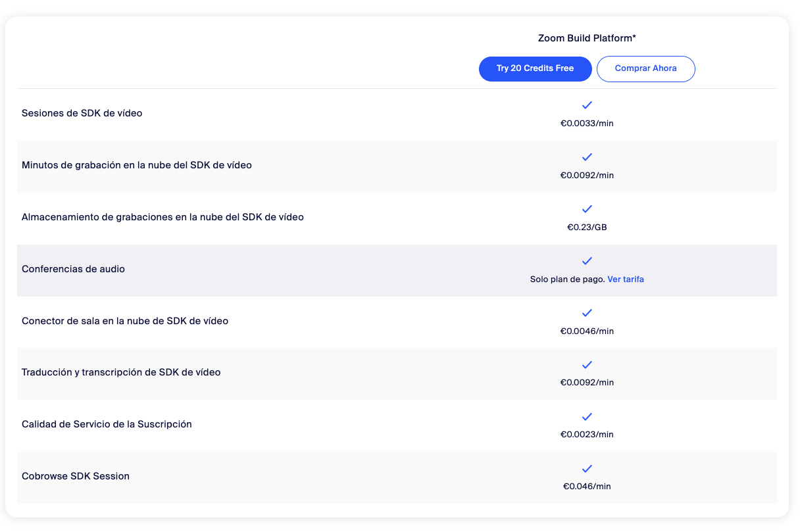Select the Zoom Build Platform* heading
Image resolution: width=800 pixels, height=532 pixels.
point(587,38)
